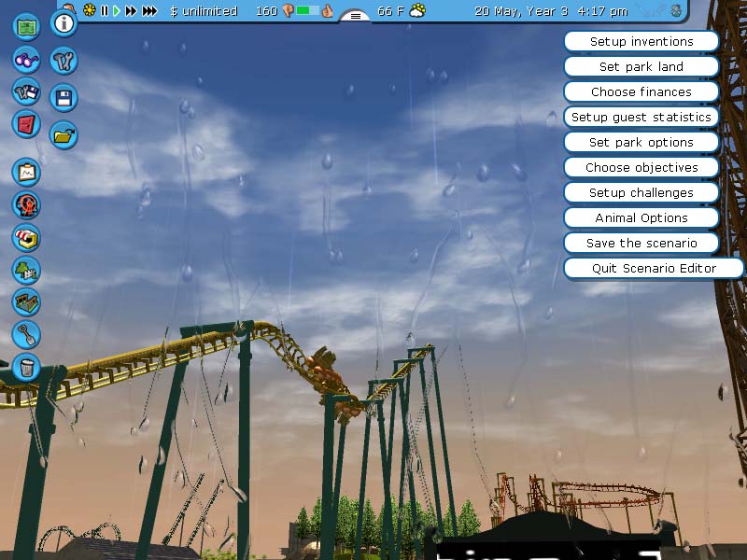Expand the top bar pull-down tab
747x560 pixels.
[356, 15]
